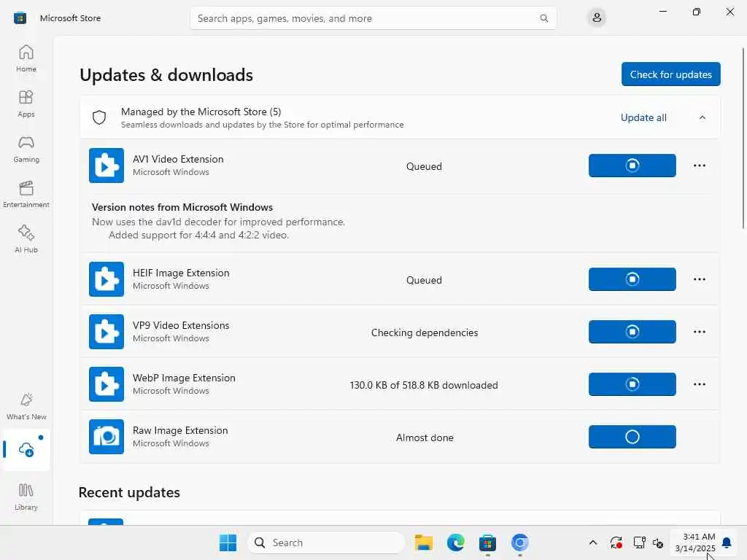Open more options for AV1 Video Extension

coord(700,166)
